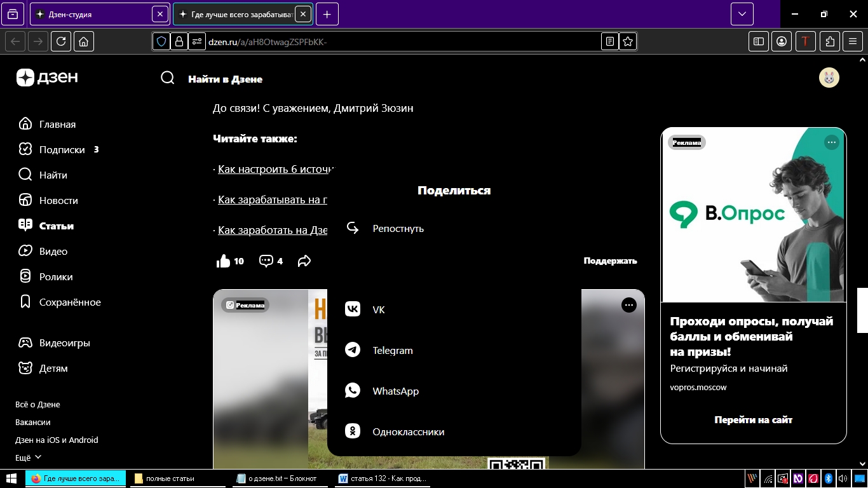Click the search magnifier icon
This screenshot has width=868, height=488.
tap(167, 78)
